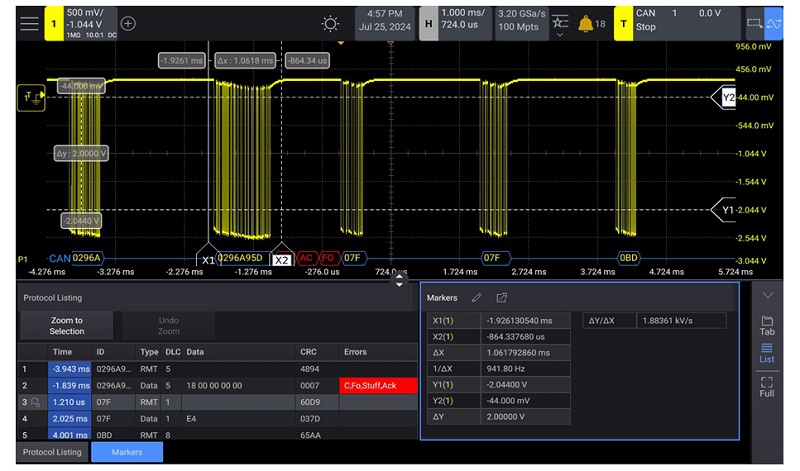
Task: Select protocol row 5 time 4.001 ms
Action: 70,434
